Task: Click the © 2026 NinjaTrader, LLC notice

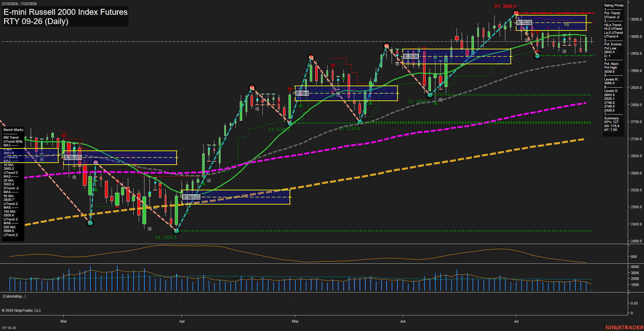Action: [21, 310]
